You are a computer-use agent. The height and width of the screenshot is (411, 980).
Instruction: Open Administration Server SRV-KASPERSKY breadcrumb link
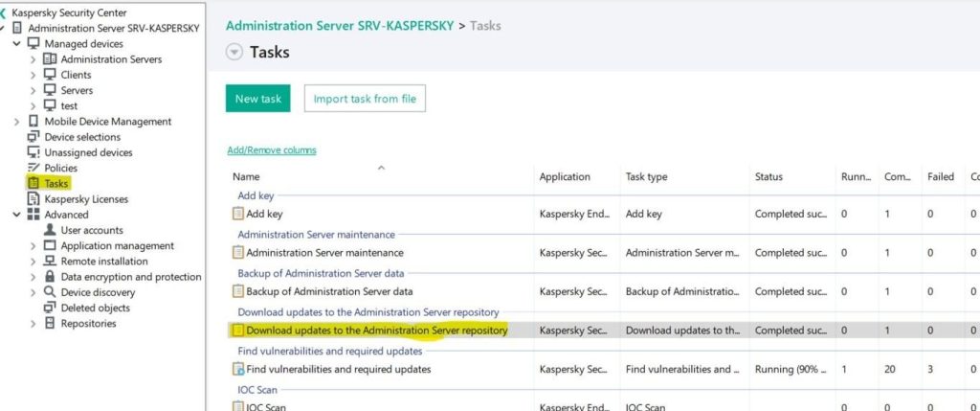(x=340, y=25)
